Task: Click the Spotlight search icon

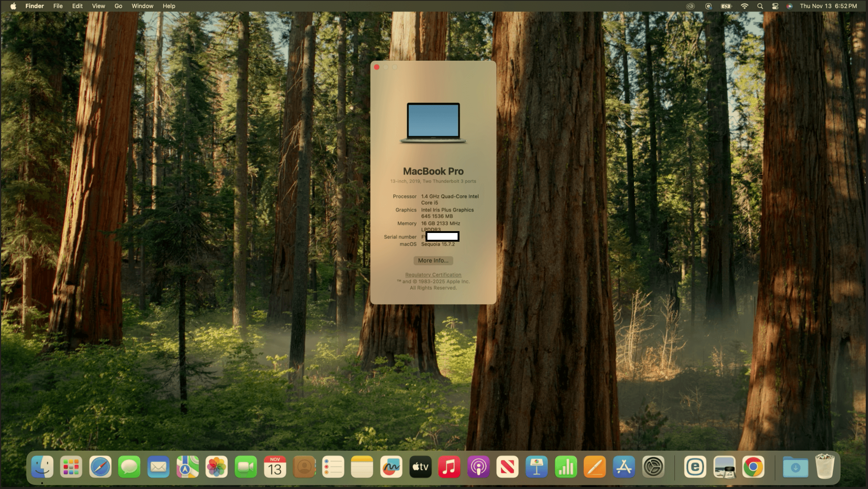Action: [x=760, y=6]
